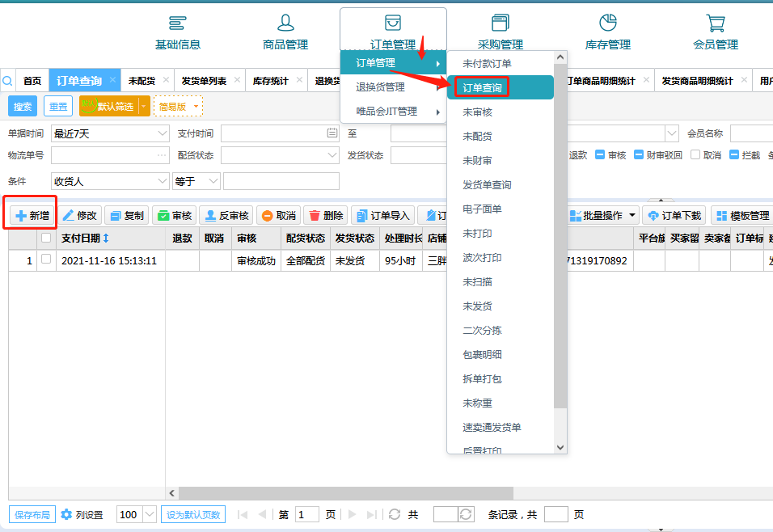Open the 会员管理 shopping cart icon
Image resolution: width=773 pixels, height=532 pixels.
coord(715,23)
